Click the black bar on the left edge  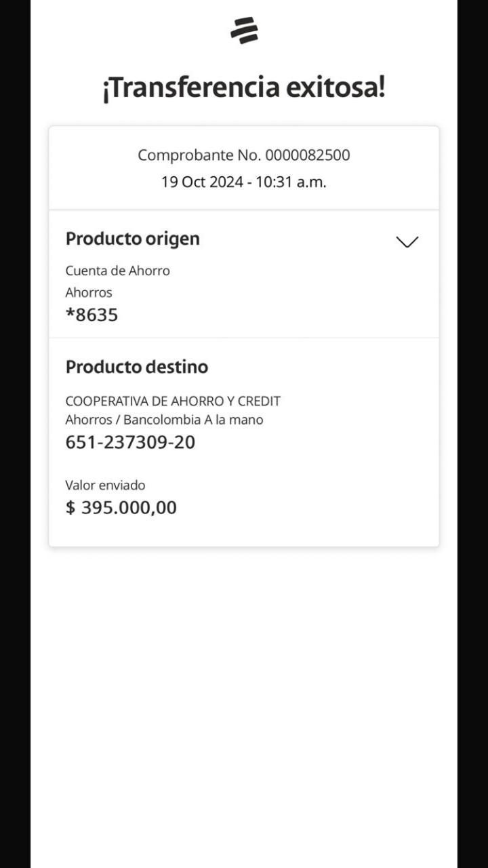(15, 434)
